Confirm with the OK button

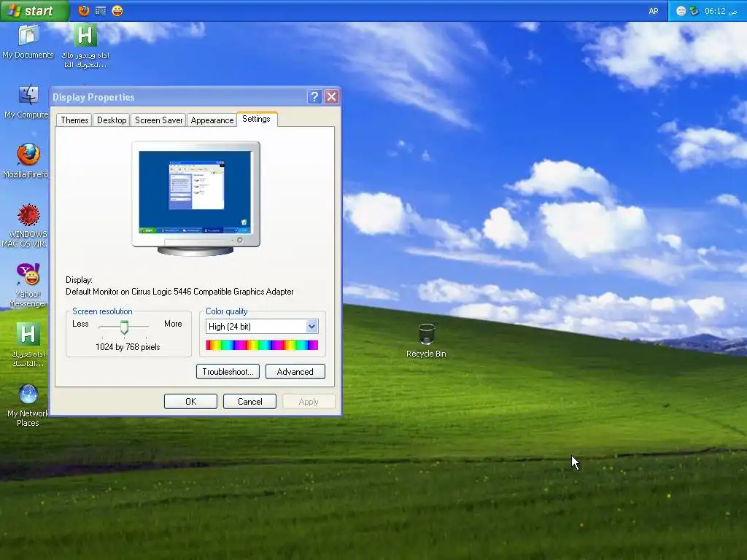(x=190, y=402)
